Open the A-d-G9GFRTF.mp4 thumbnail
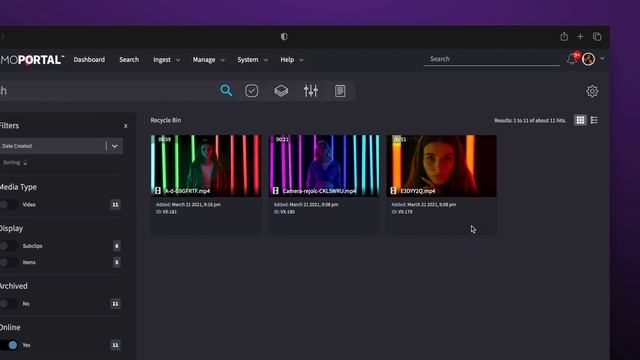Screen dimensions: 640x360 click(x=206, y=166)
